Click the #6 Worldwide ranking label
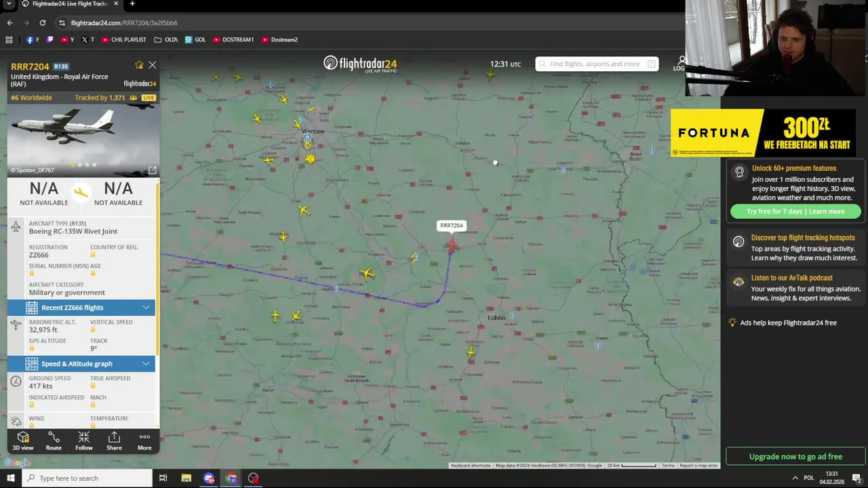Viewport: 868px width, 488px height. click(31, 98)
